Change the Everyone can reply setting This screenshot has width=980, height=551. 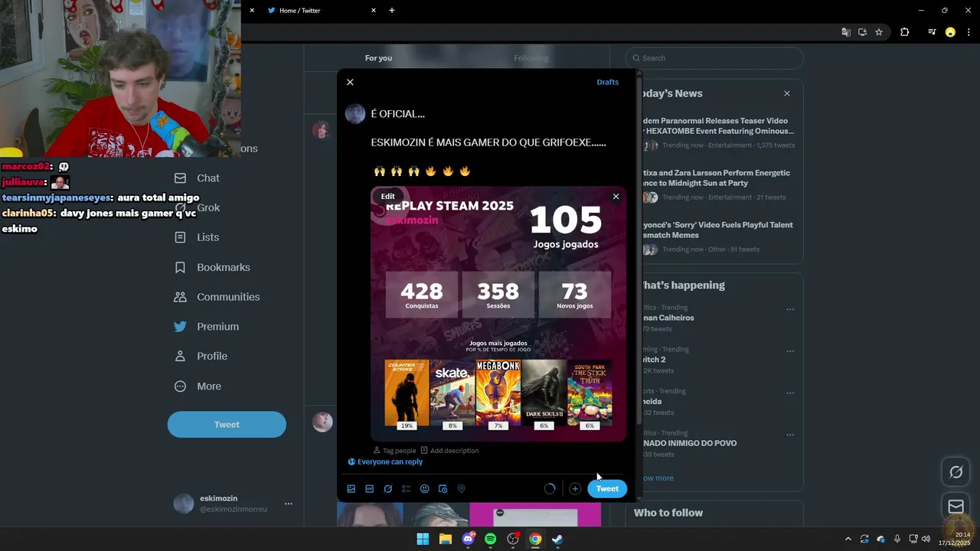point(385,462)
